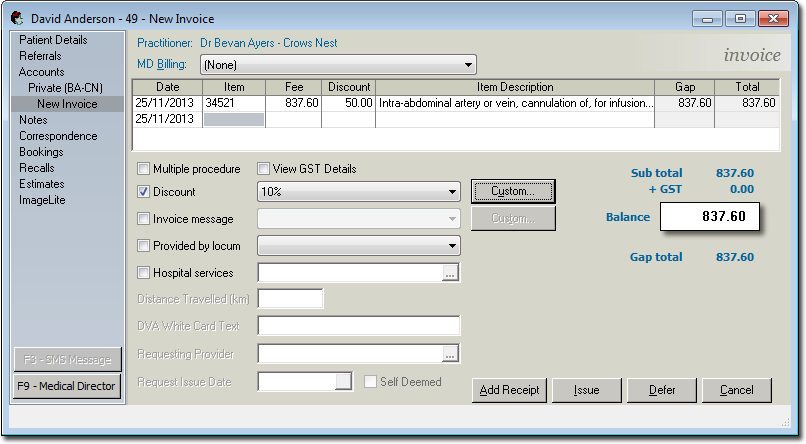Open Hospital services browse ellipsis button

tap(450, 273)
